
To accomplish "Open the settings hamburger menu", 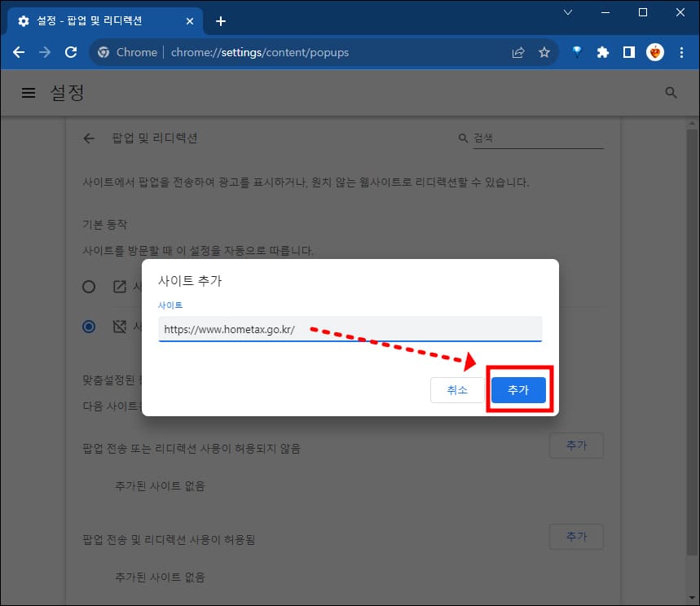I will point(29,92).
